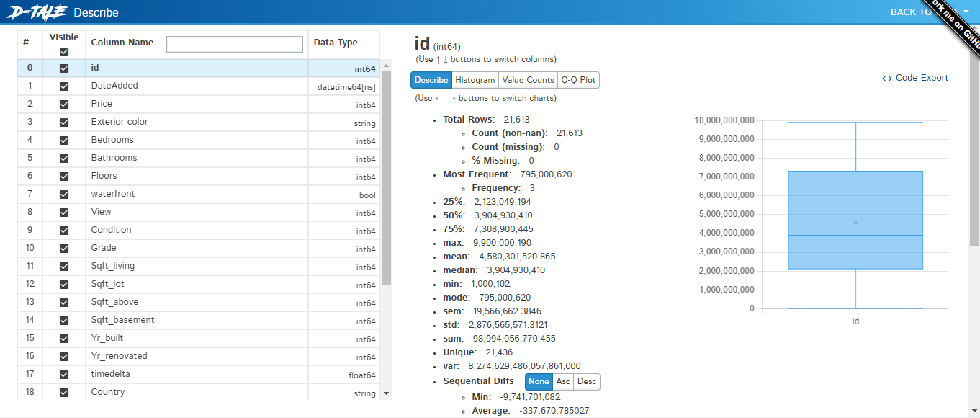Image resolution: width=980 pixels, height=418 pixels.
Task: Uncheck visibility for DateAdded column
Action: [x=64, y=86]
